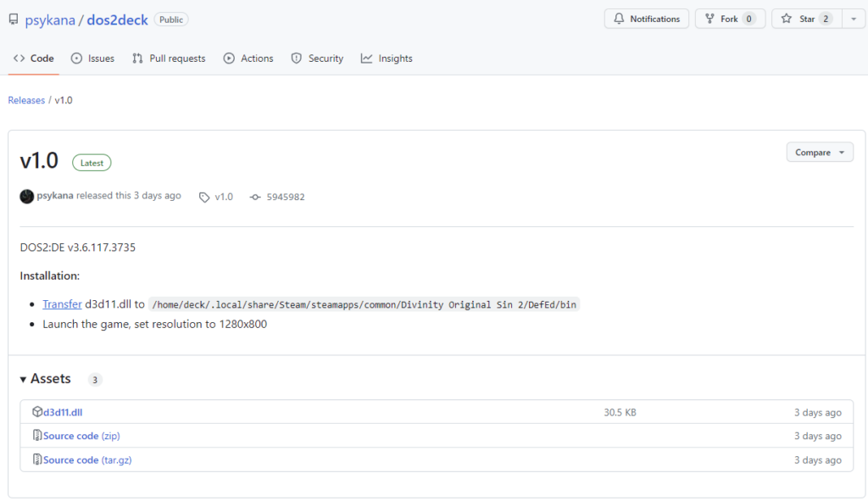Open the psykana author link under v1.0
This screenshot has height=501, width=868.
pyautogui.click(x=55, y=196)
